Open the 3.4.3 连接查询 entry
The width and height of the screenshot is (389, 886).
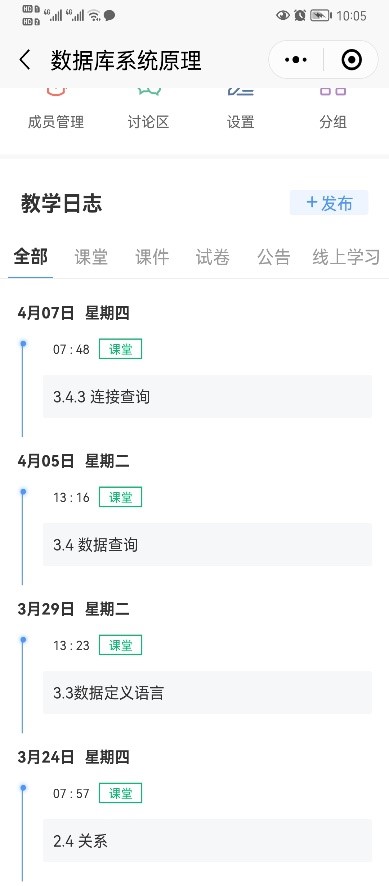pos(207,397)
